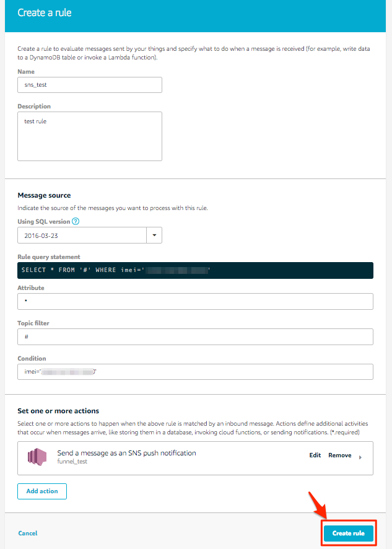
Task: Select the 2016-03-23 SQL version combo box
Action: 90,235
